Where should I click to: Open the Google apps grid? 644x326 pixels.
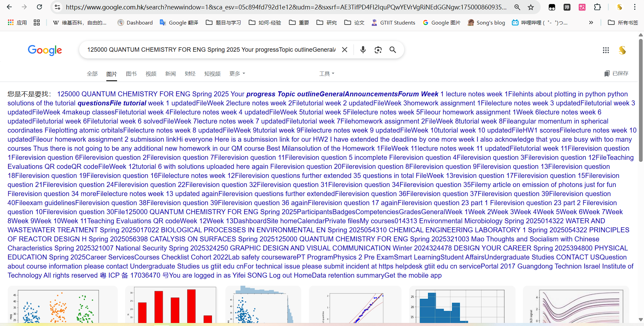606,50
